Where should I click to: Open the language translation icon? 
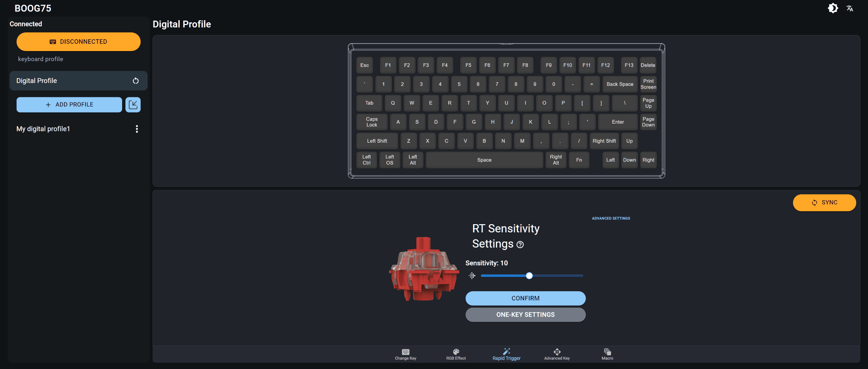point(850,8)
